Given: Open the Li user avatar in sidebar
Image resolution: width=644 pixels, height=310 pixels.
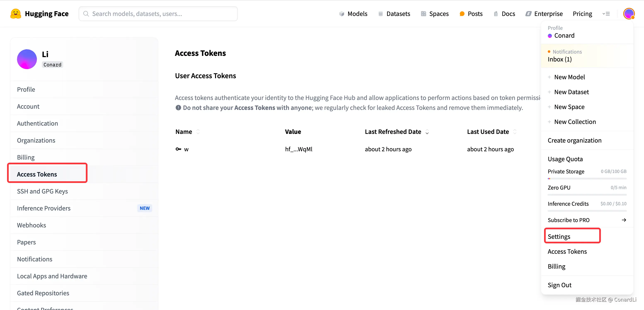Looking at the screenshot, I should [x=27, y=59].
